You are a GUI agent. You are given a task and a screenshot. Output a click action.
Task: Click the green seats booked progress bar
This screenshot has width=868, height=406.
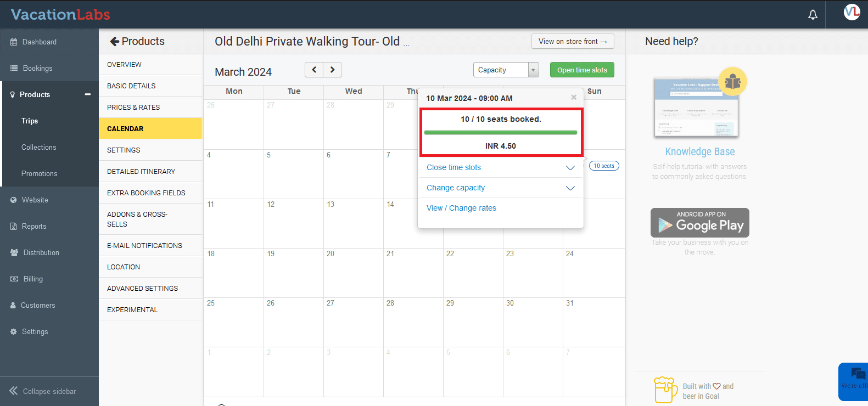pyautogui.click(x=500, y=132)
